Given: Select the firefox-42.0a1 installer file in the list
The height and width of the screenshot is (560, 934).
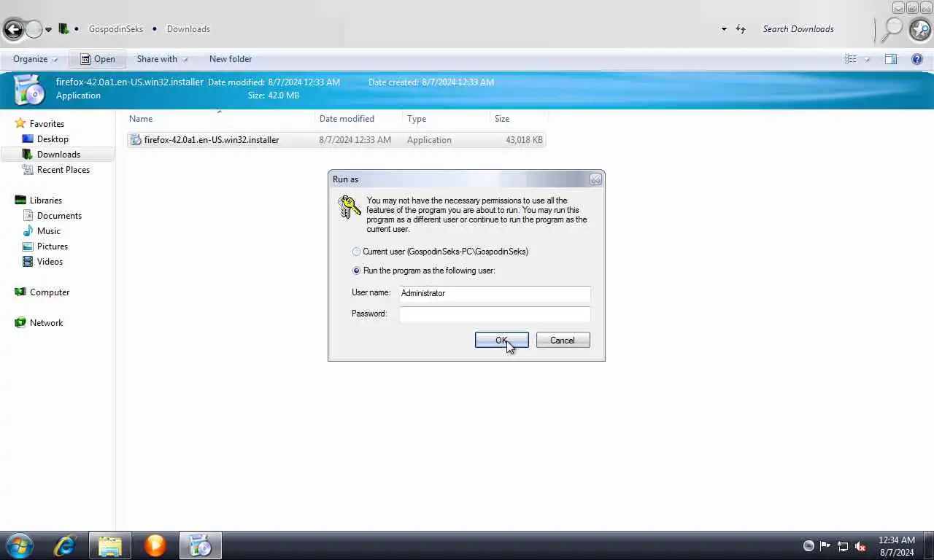Looking at the screenshot, I should click(x=336, y=140).
